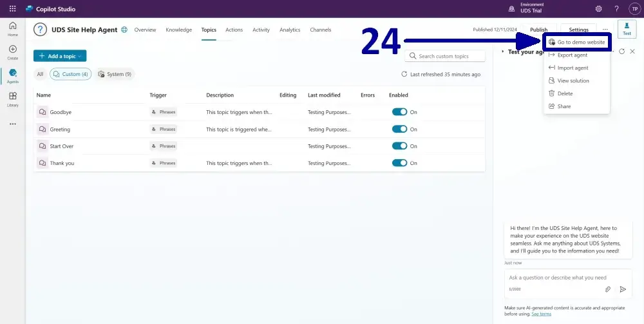Viewport: 644px width, 324px height.
Task: Open the TP account avatar
Action: pos(634,8)
